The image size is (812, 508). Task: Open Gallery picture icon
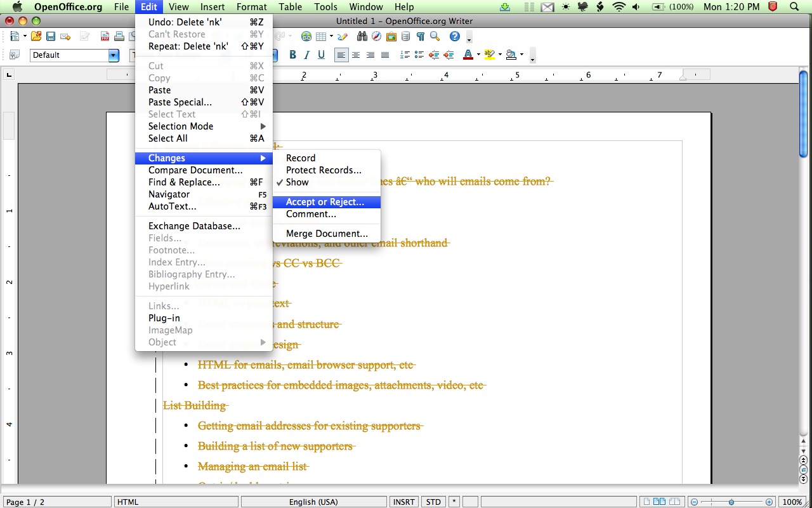(x=391, y=36)
